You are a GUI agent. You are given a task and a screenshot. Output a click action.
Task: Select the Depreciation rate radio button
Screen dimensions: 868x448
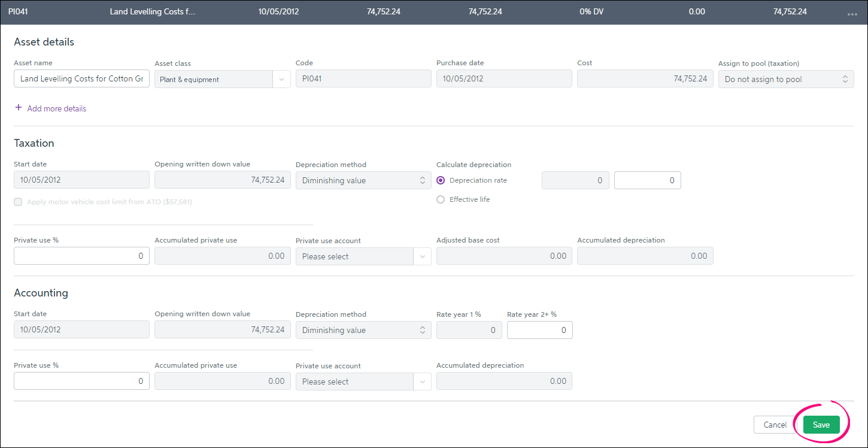(441, 180)
